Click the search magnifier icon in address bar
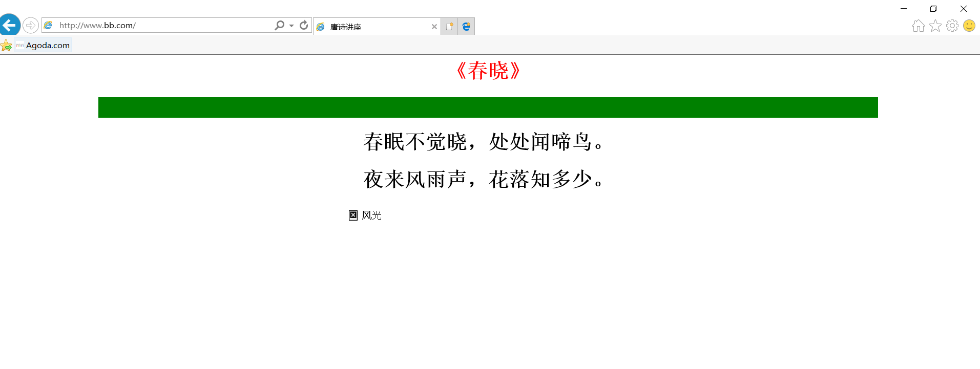Viewport: 980px width, 369px height. point(279,25)
